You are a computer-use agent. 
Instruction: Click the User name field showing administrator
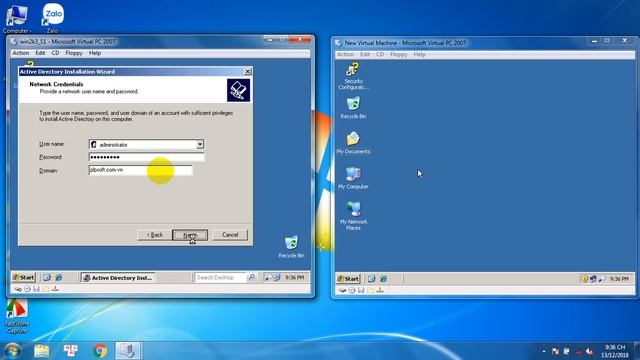[x=147, y=144]
